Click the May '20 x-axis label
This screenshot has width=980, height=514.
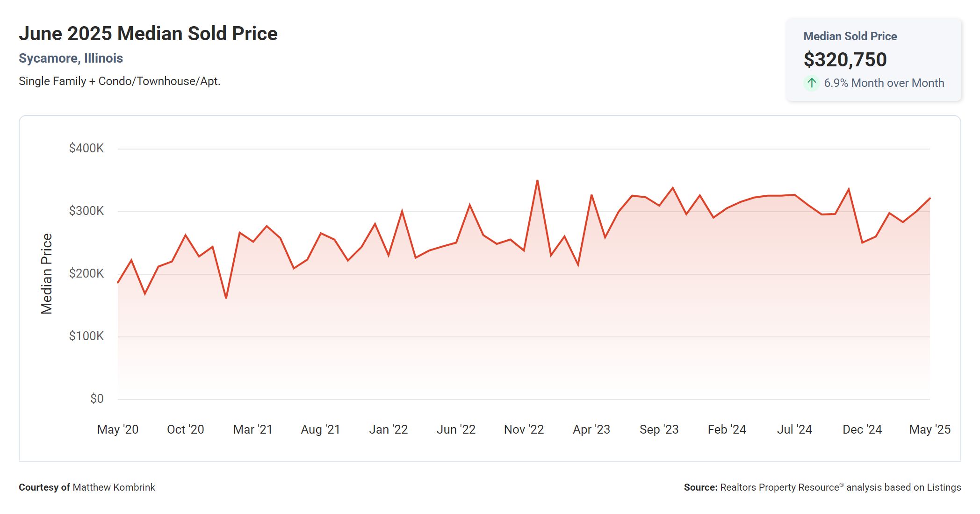118,429
